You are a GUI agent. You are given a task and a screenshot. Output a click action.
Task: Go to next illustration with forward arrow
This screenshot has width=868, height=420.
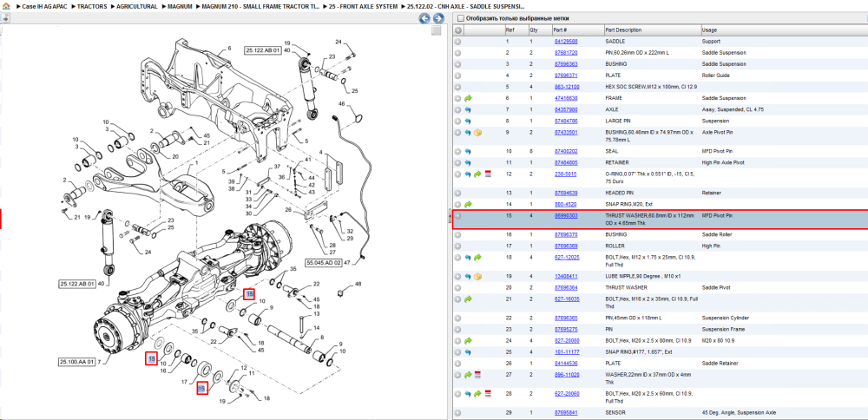(x=437, y=18)
